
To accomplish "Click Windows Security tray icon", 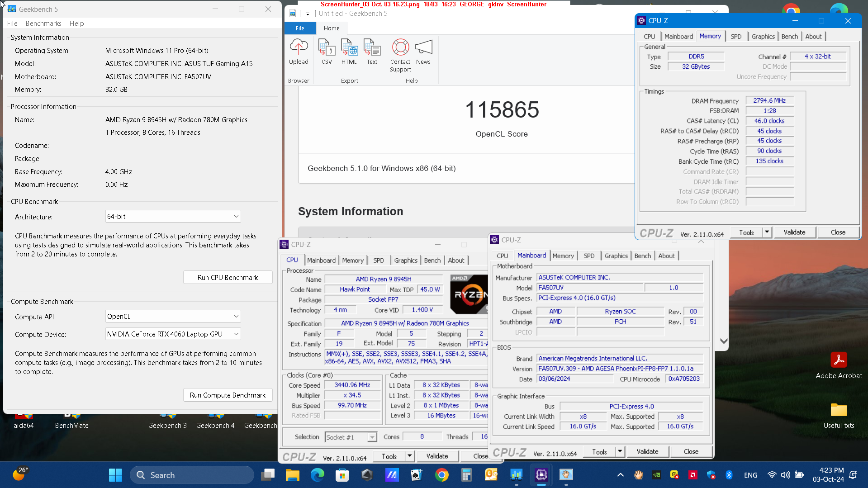I will (711, 475).
